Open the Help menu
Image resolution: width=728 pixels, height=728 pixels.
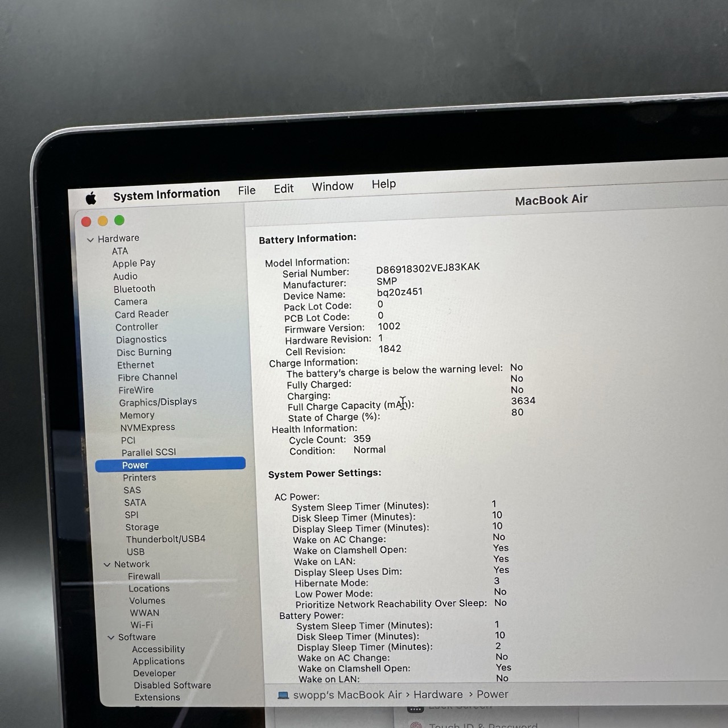(x=383, y=184)
